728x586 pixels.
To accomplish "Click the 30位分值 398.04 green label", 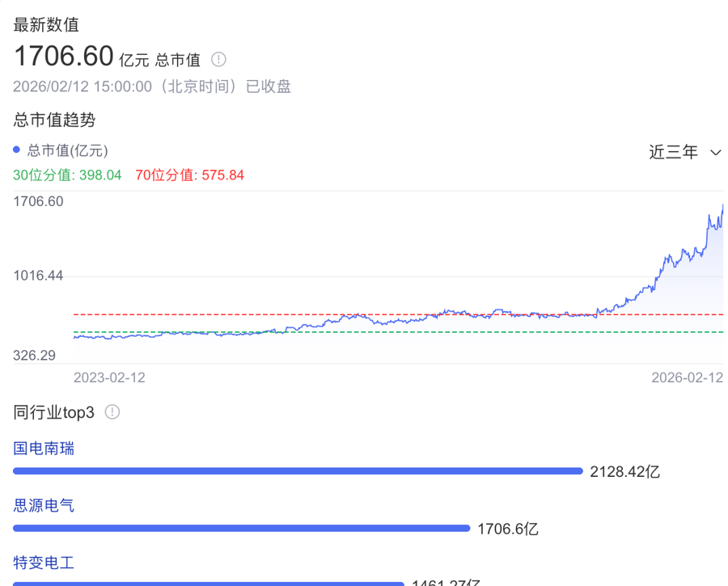I will click(x=67, y=175).
